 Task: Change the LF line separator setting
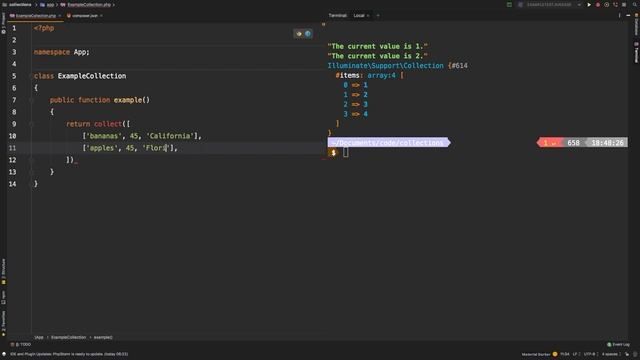click(576, 354)
